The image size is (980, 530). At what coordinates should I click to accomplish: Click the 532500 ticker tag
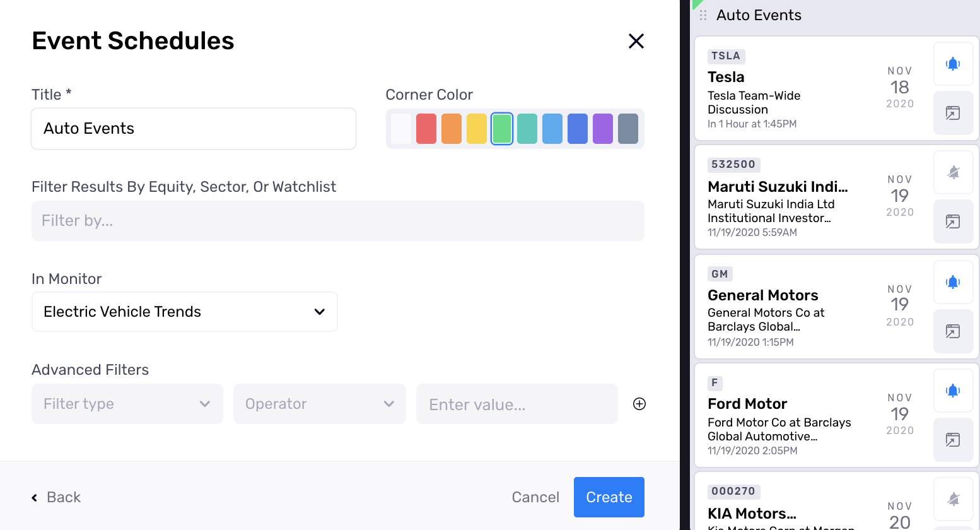tap(733, 165)
